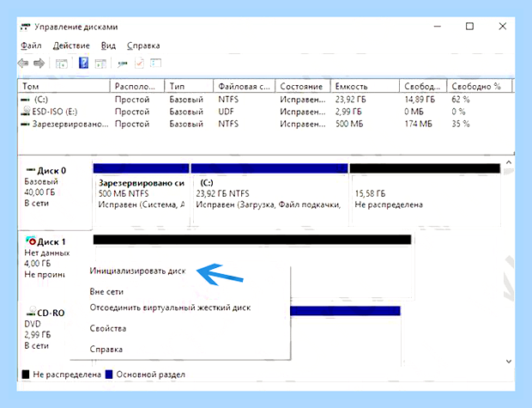Click the red uninitialized icon of Диск 1
The height and width of the screenshot is (408, 532).
click(31, 241)
